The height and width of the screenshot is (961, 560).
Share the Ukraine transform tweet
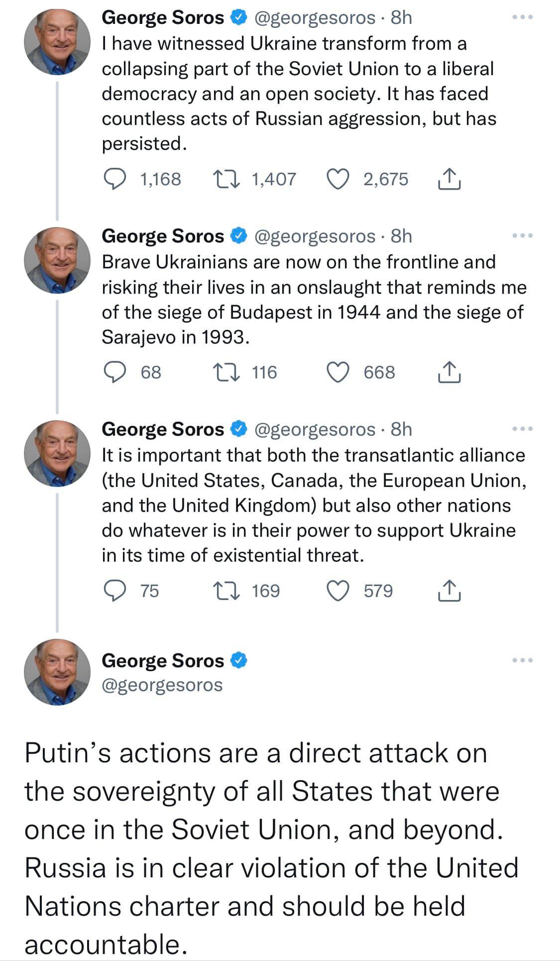tap(448, 179)
